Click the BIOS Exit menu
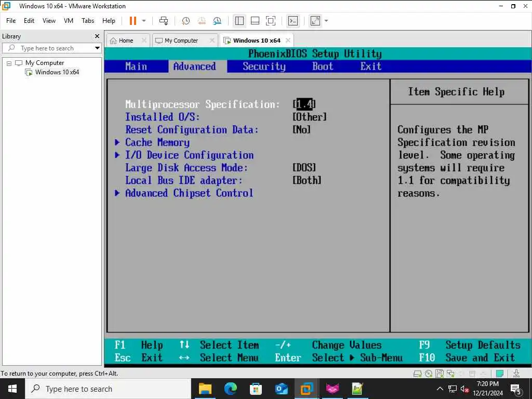 tap(371, 66)
